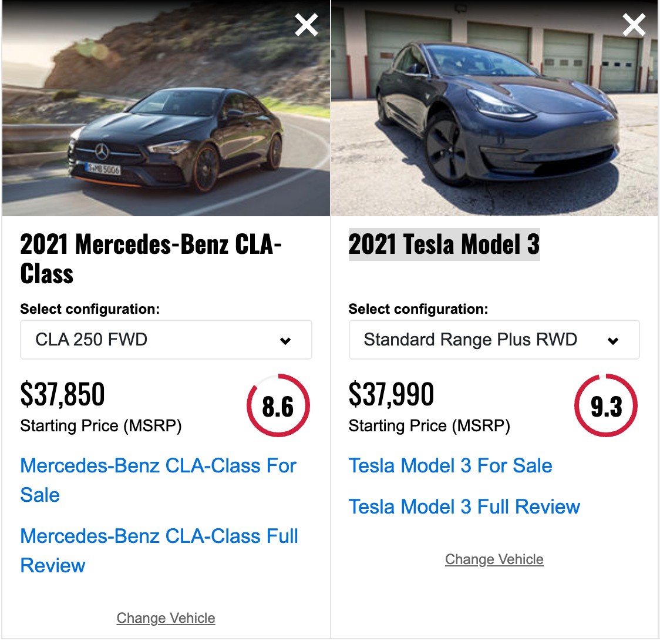Click the Mercedes-Benz CLA-Class car photo
This screenshot has width=660, height=644.
pos(166,108)
